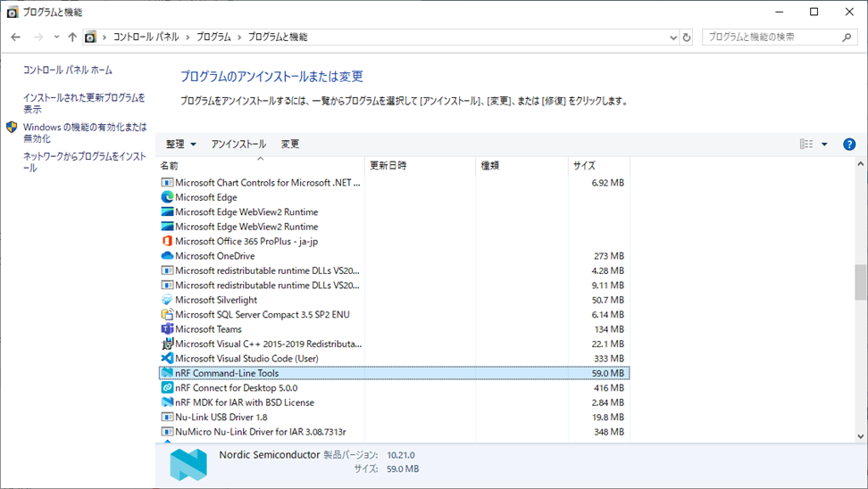Click プログラム in the breadcrumb path
The width and height of the screenshot is (868, 489).
tap(213, 37)
